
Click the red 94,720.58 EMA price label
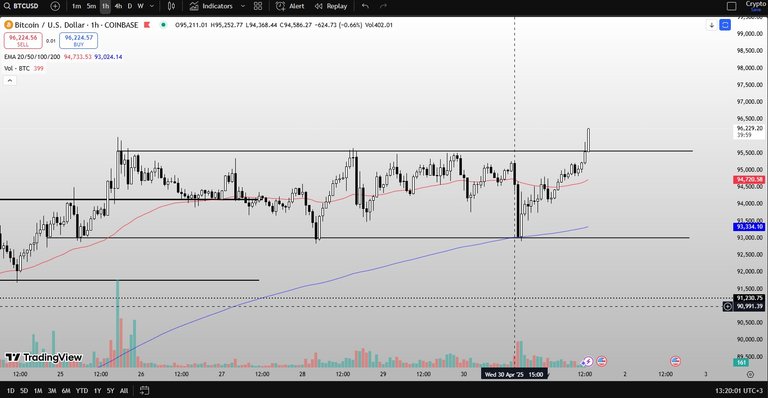click(749, 180)
